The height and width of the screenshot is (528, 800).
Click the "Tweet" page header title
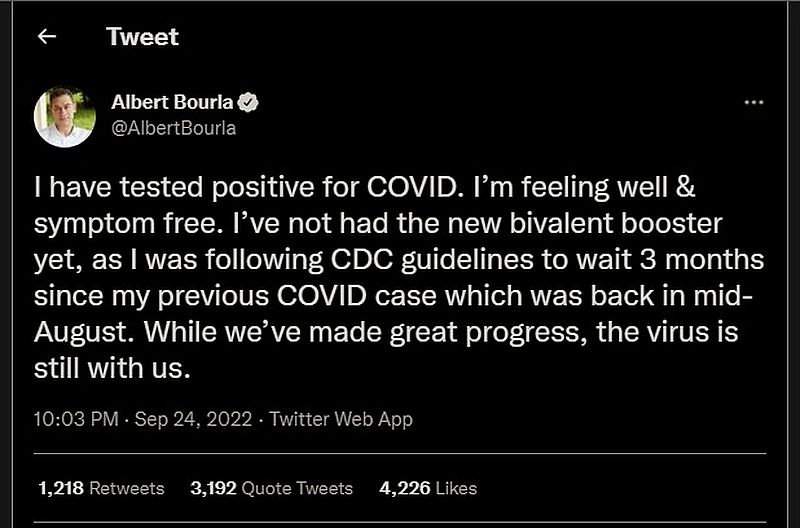tap(142, 37)
